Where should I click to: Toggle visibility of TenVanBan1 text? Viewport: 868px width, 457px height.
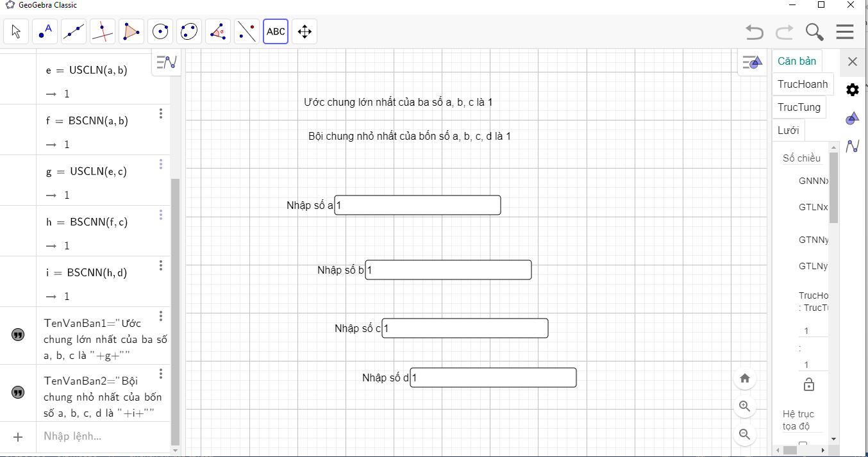[18, 335]
